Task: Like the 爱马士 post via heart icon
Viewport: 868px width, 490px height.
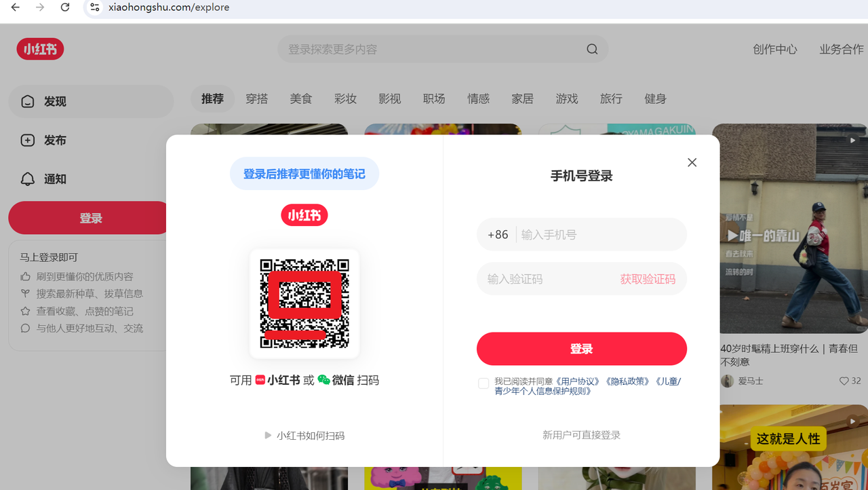Action: click(844, 381)
